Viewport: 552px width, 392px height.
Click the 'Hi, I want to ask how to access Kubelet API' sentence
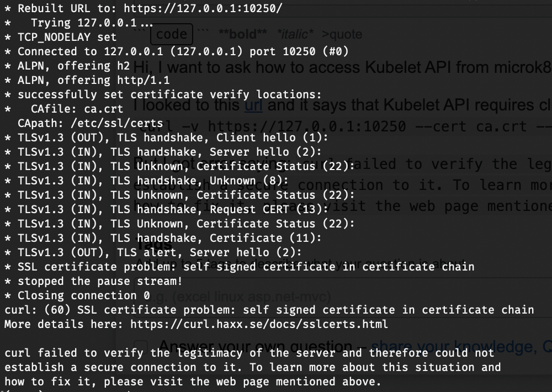[343, 67]
